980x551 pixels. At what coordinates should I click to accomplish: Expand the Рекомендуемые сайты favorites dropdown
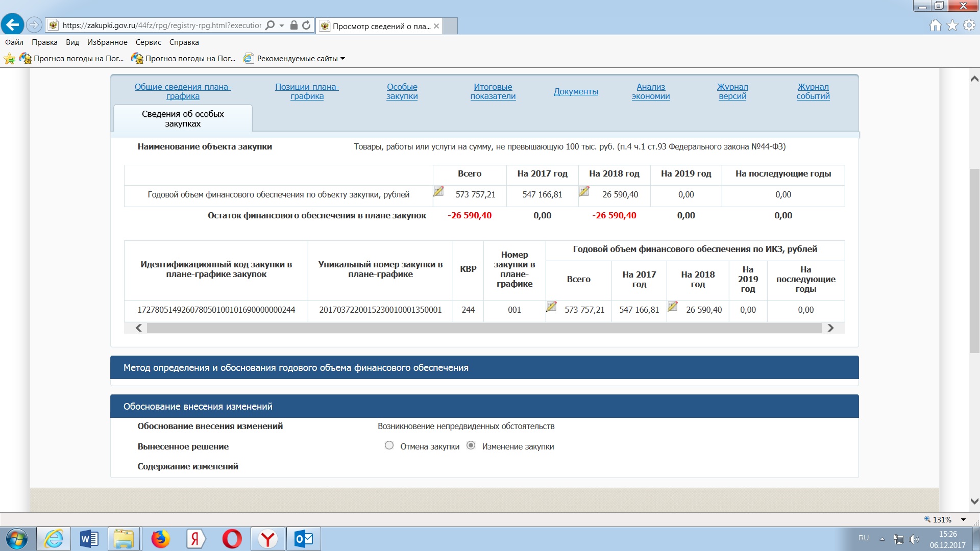tap(343, 59)
